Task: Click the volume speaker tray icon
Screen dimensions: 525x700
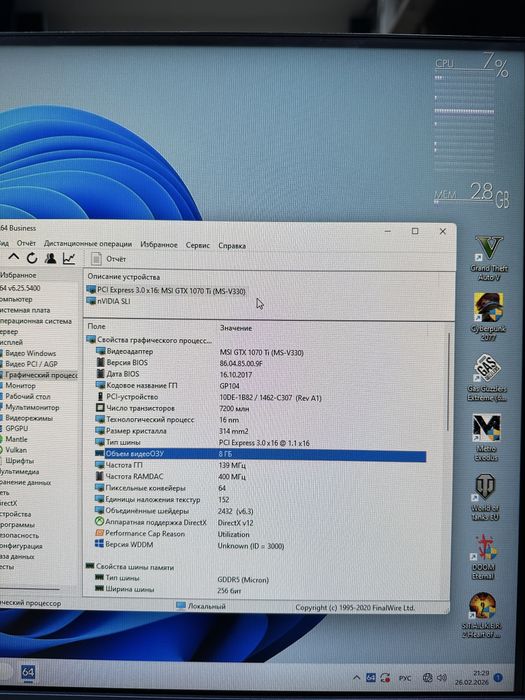Action: click(442, 678)
